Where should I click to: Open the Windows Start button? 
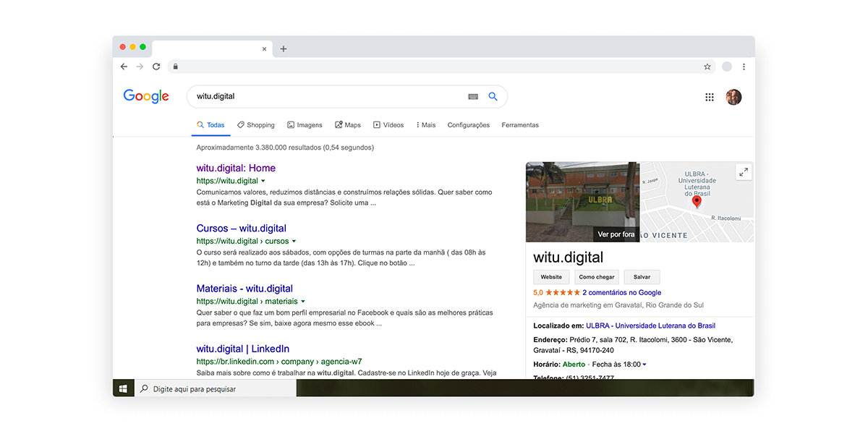[123, 388]
